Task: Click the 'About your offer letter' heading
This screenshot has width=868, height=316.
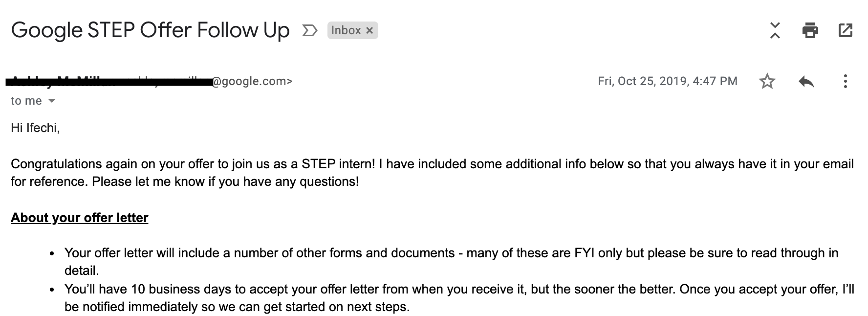Action: coord(79,218)
